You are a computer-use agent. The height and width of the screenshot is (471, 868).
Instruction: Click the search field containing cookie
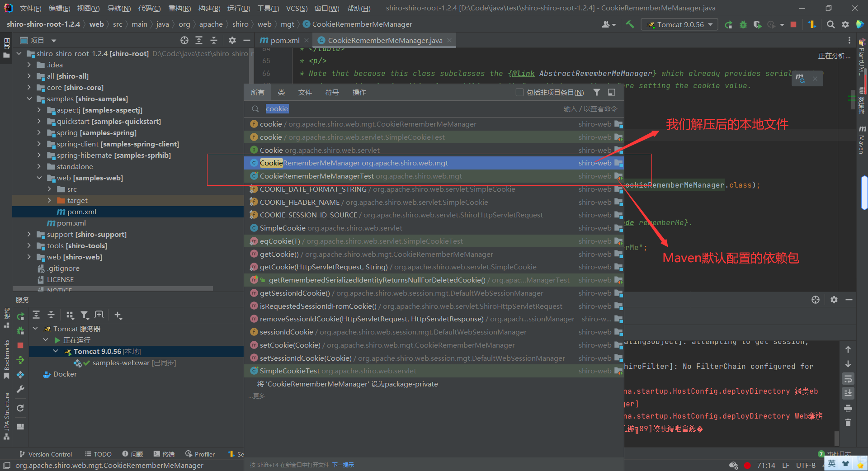(434, 109)
